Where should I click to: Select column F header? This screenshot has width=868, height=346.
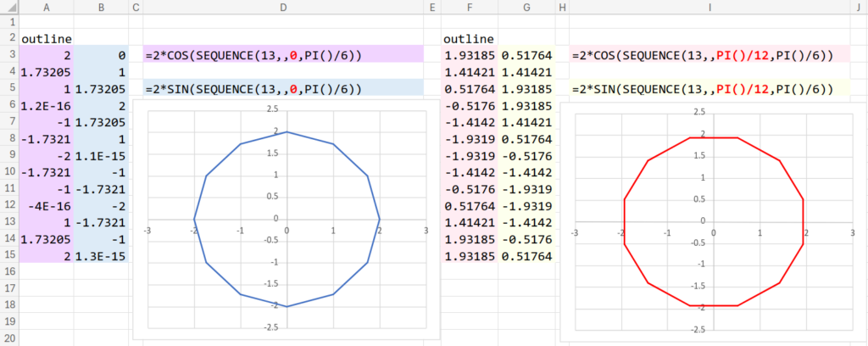[470, 8]
